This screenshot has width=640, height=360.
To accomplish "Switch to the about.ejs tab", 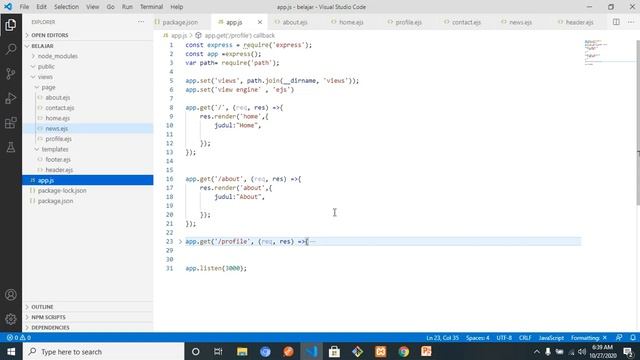I will [x=294, y=22].
